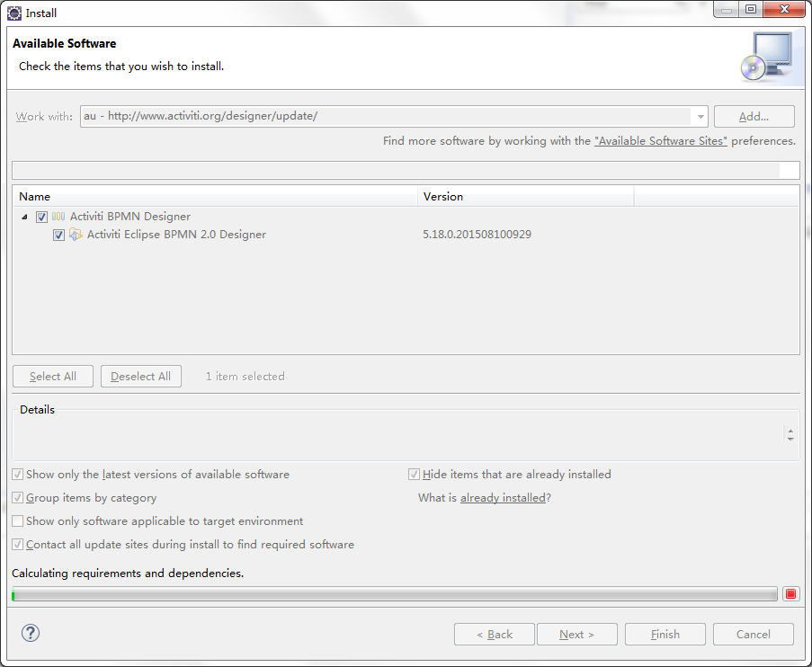Collapse the Activiti BPMN Designer tree node

click(24, 217)
